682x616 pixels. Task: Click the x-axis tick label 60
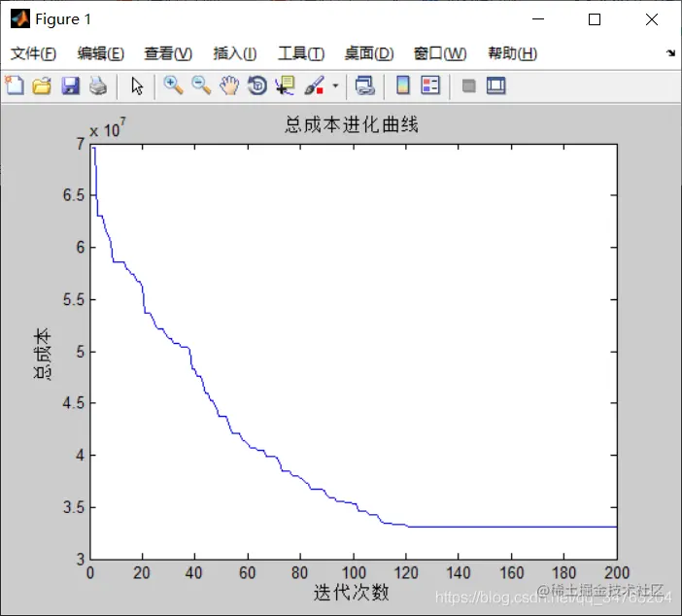[248, 573]
